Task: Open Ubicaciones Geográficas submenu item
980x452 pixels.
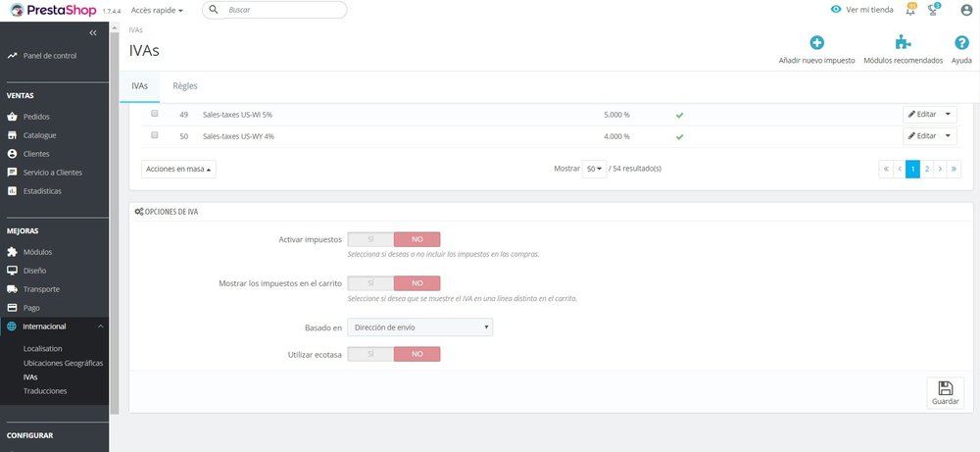Action: click(x=63, y=363)
